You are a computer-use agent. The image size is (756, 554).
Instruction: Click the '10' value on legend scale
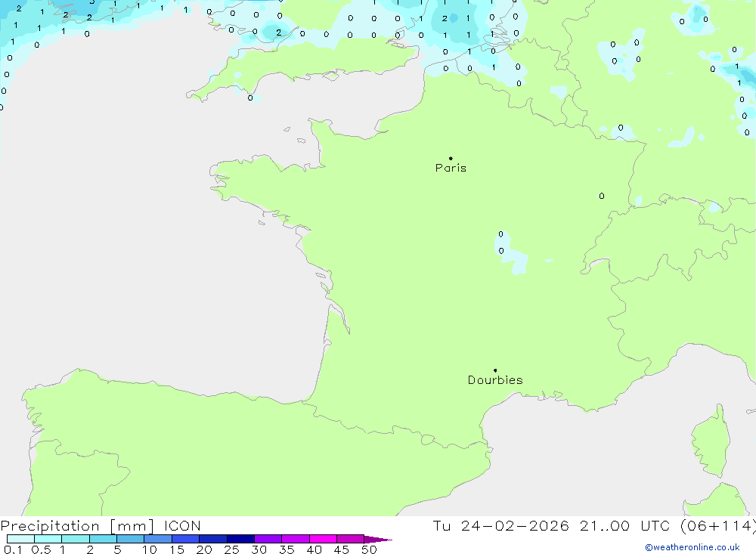click(149, 549)
